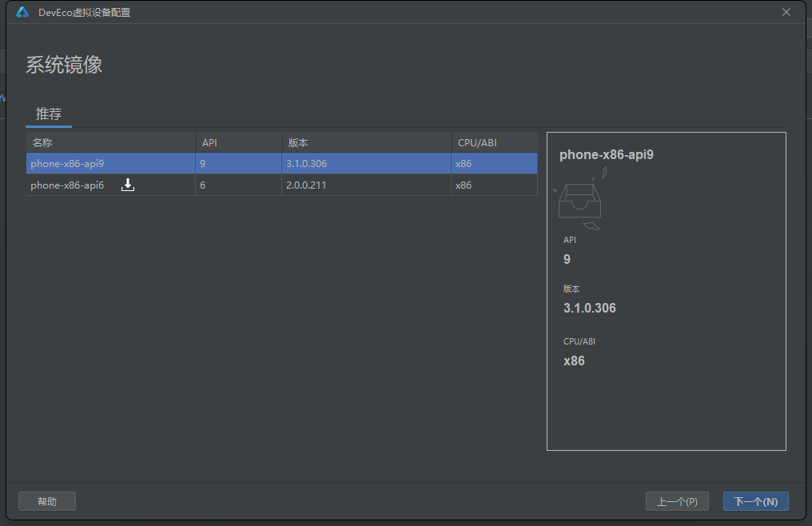Click the 系统镜像 page title
Image resolution: width=812 pixels, height=526 pixels.
64,65
